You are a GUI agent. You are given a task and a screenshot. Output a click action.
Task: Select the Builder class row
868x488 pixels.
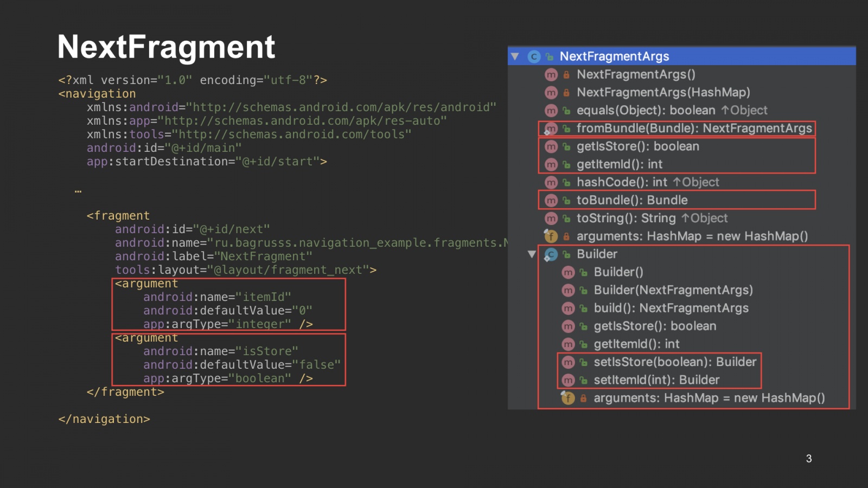pos(682,254)
